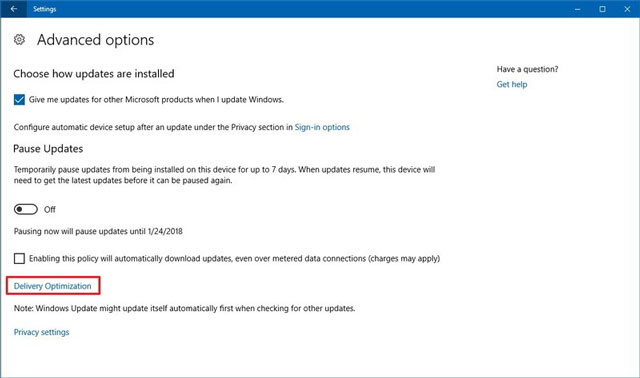The image size is (640, 378).
Task: Click the gear icon beside Advanced options
Action: 19,40
